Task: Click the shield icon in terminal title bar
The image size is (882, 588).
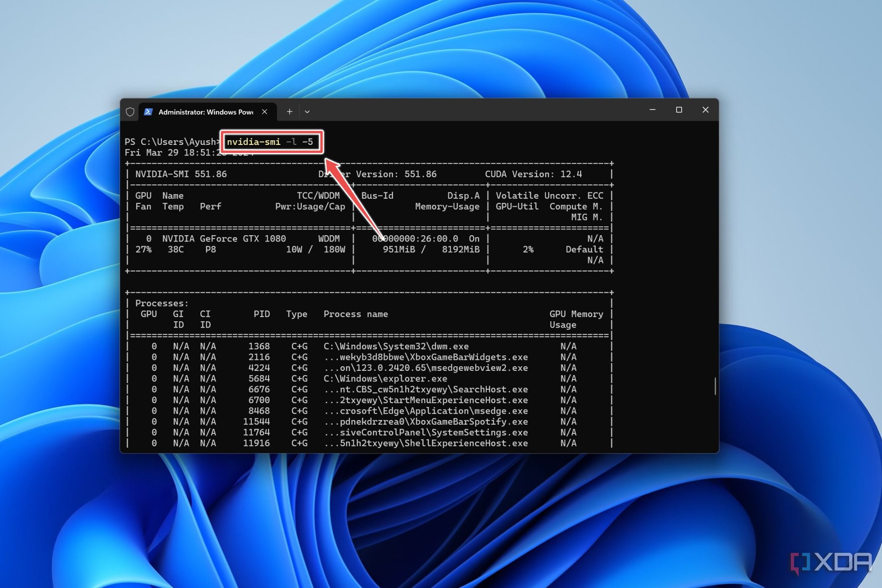Action: pyautogui.click(x=130, y=112)
